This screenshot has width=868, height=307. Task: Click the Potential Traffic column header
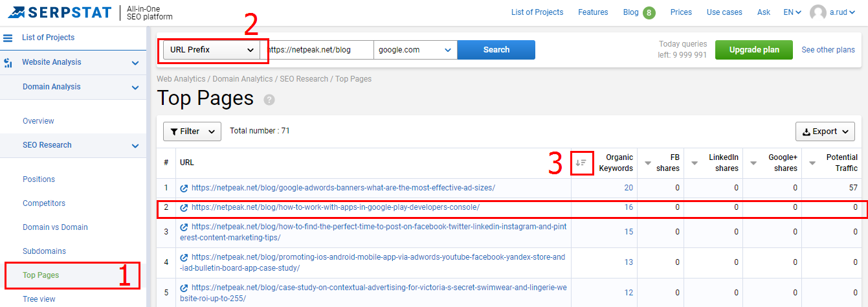pyautogui.click(x=841, y=163)
